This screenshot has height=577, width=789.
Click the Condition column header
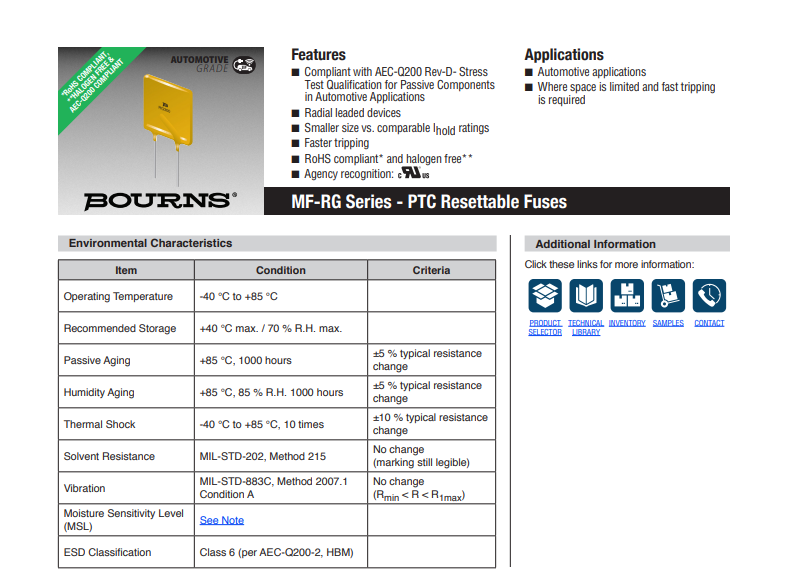[x=281, y=270]
